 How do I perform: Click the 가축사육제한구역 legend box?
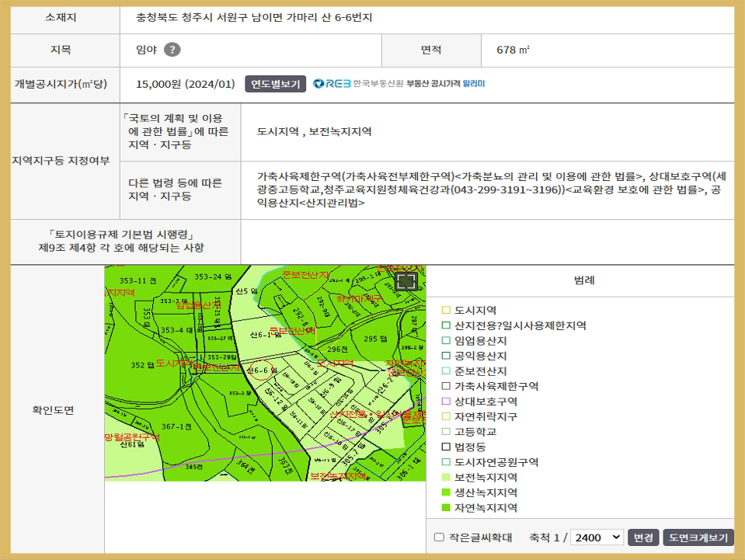tap(446, 386)
